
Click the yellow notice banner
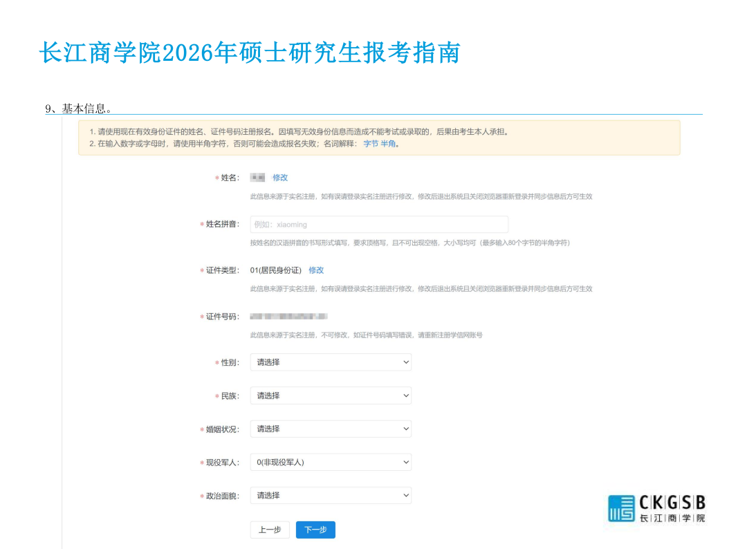[379, 138]
